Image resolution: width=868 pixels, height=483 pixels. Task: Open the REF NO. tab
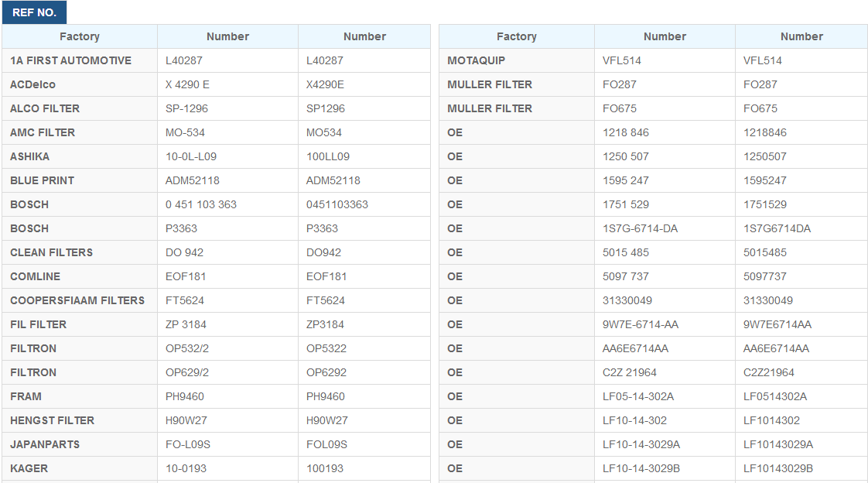click(34, 12)
